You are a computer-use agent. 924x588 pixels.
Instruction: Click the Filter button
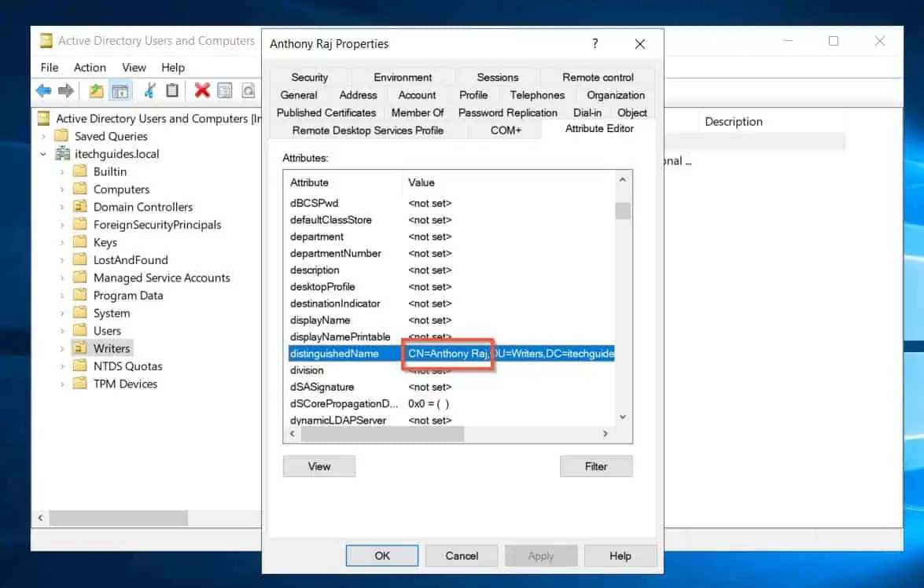click(x=596, y=466)
